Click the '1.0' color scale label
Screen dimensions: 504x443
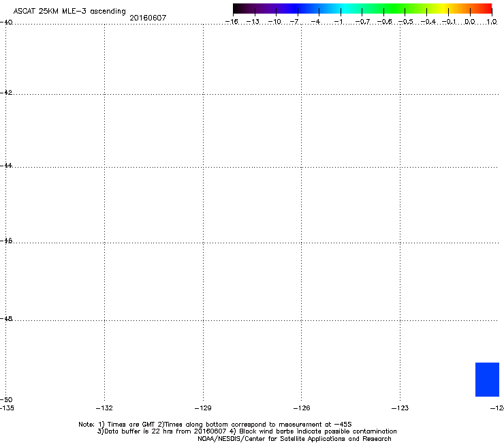[x=492, y=22]
